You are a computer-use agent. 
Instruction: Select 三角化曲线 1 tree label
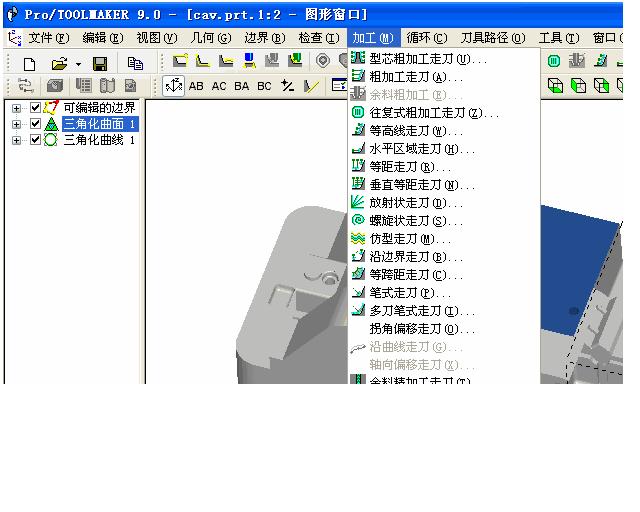tap(99, 140)
